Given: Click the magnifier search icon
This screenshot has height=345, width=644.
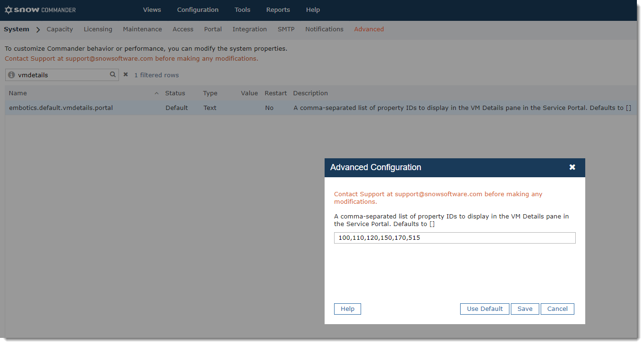Looking at the screenshot, I should (113, 74).
